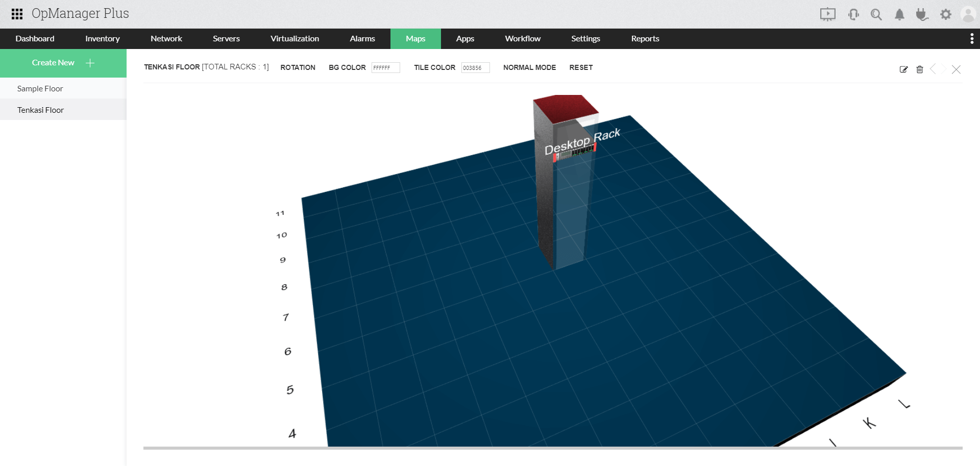Image resolution: width=980 pixels, height=466 pixels.
Task: Open the floor edit (pencil) icon
Action: tap(903, 69)
